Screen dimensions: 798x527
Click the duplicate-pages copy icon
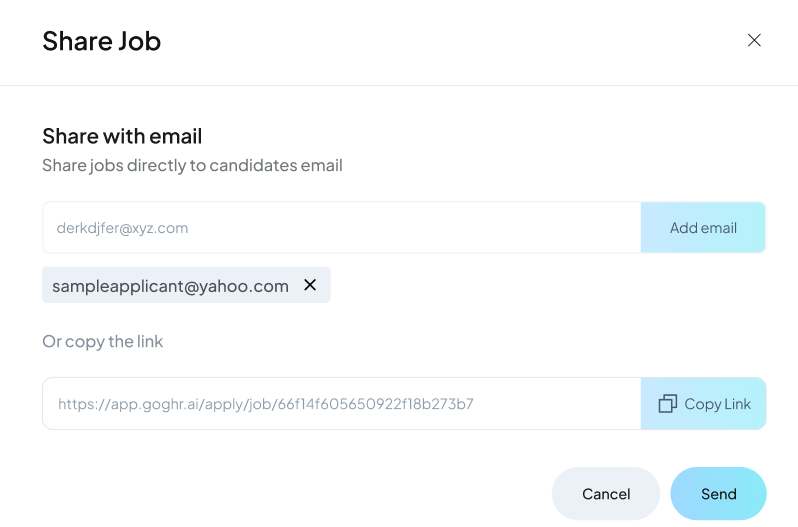click(x=668, y=403)
